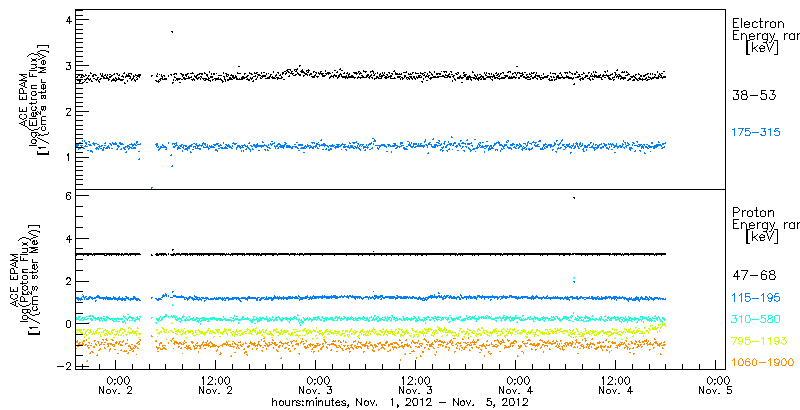Click the outlier point near 6 in proton plot

[574, 198]
